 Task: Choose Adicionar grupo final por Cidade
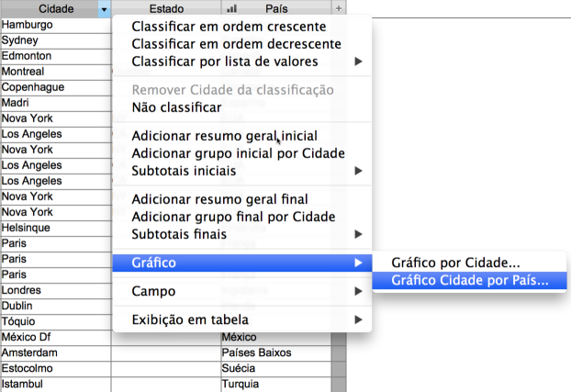pos(242,217)
